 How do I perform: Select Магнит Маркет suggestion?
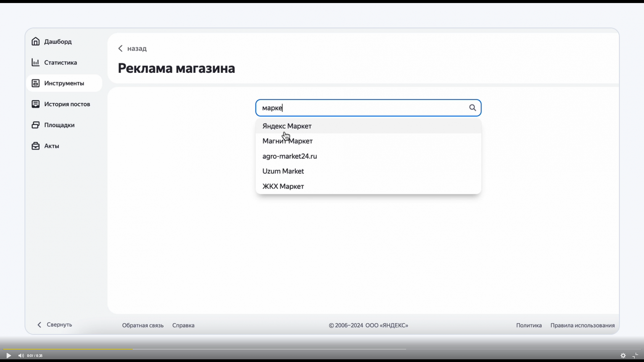tap(368, 141)
